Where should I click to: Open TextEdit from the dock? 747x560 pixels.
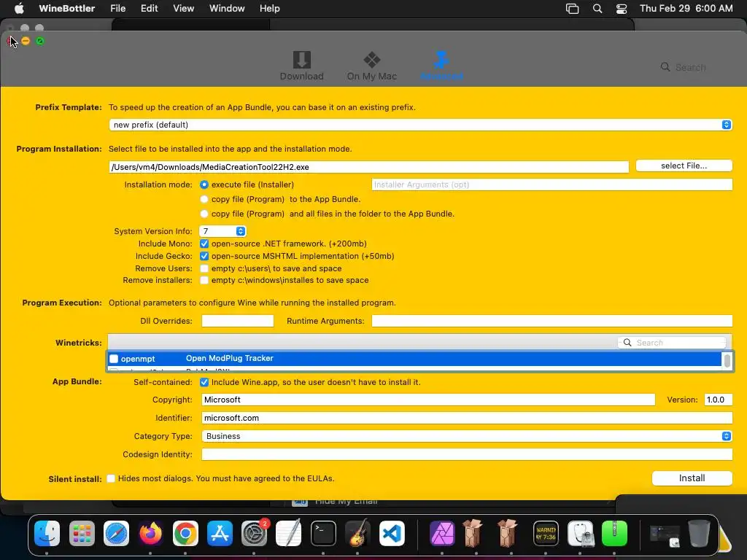click(289, 533)
